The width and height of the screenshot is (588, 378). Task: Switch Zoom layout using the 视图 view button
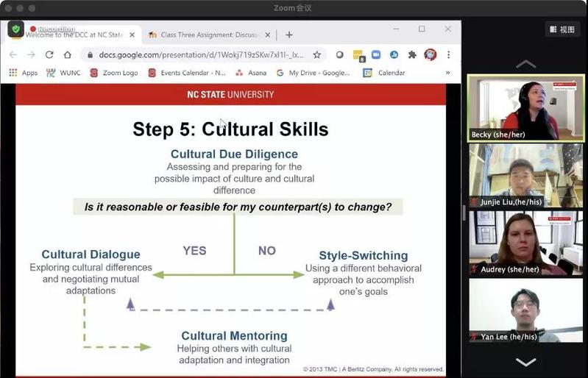click(x=562, y=29)
